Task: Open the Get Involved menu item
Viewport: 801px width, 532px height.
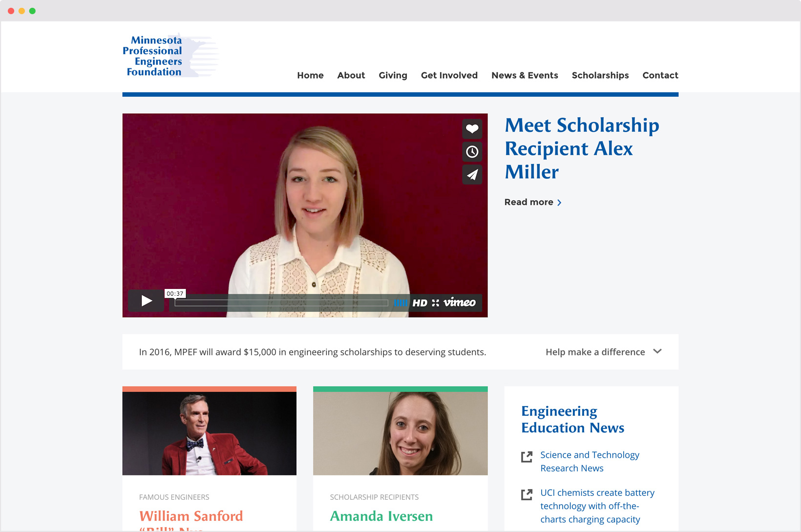Action: 449,75
